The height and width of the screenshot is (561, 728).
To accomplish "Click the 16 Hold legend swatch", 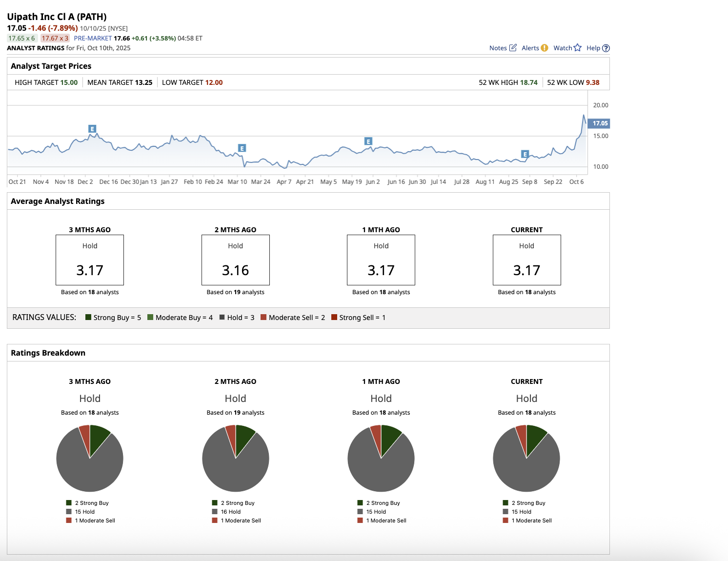I will (215, 512).
